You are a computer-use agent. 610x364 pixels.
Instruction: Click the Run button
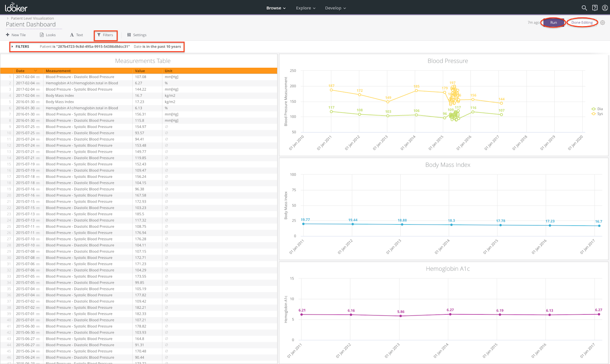tap(553, 22)
